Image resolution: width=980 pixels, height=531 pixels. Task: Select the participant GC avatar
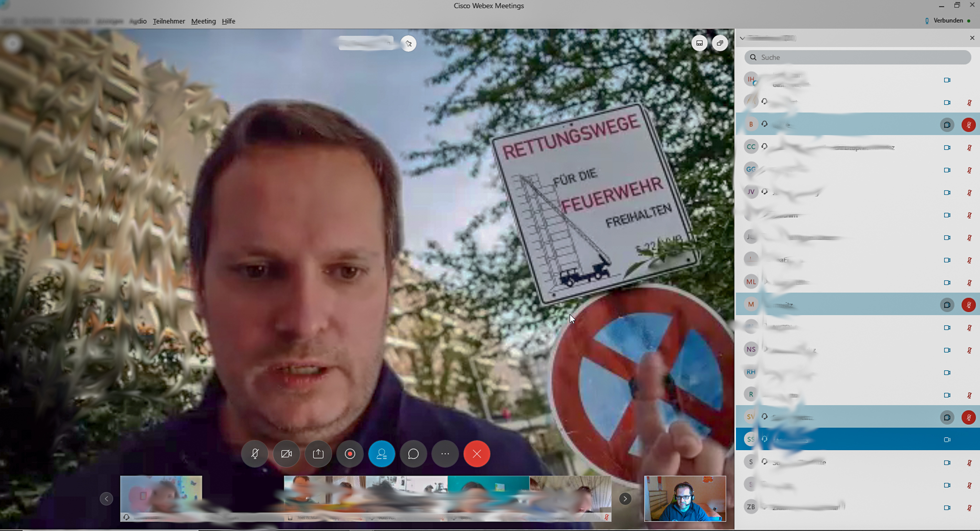(x=751, y=169)
